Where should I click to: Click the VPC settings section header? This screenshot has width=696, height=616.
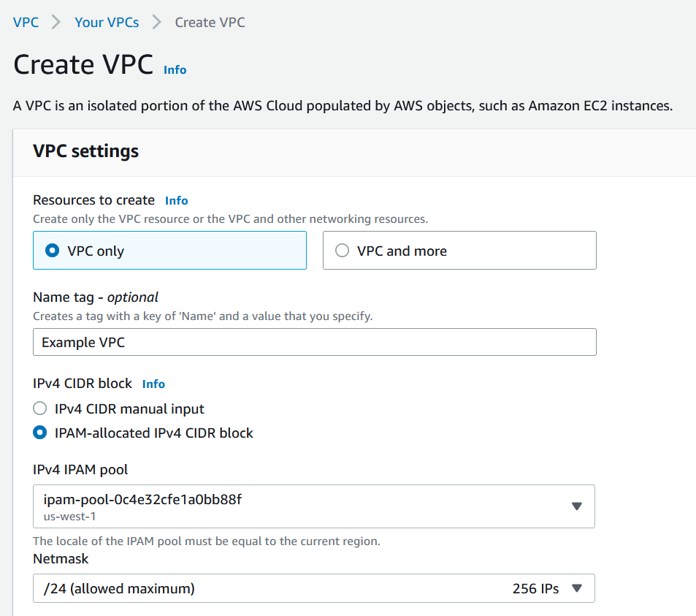(x=85, y=151)
